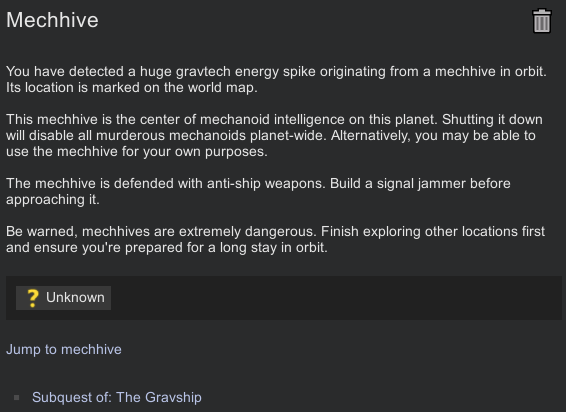Click the text about a long stay in orbit
This screenshot has width=566, height=412.
pos(167,247)
